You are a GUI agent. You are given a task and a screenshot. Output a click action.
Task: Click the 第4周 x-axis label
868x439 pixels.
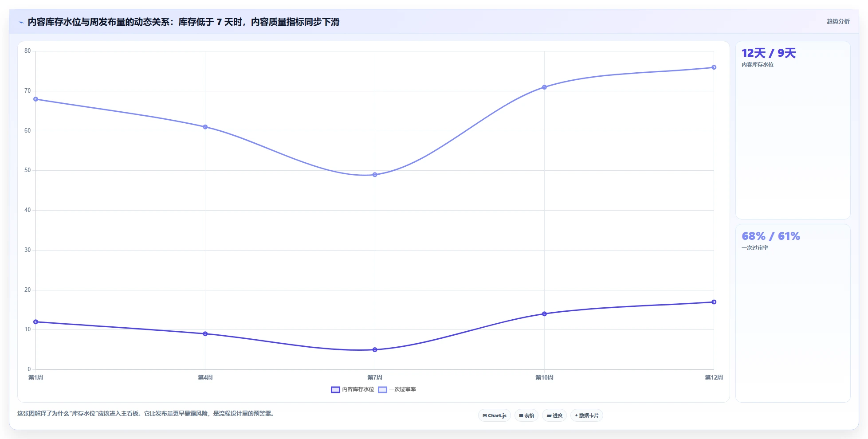tap(205, 377)
